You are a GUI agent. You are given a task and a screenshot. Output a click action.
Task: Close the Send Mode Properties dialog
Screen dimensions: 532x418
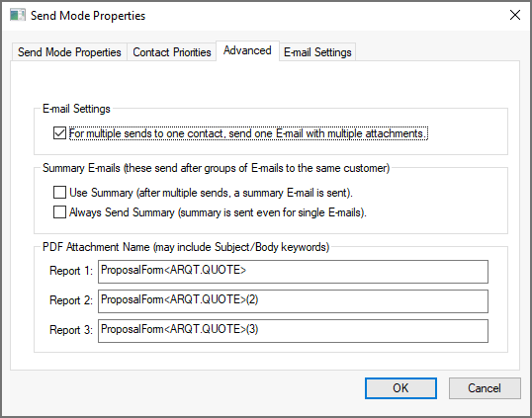[x=515, y=15]
